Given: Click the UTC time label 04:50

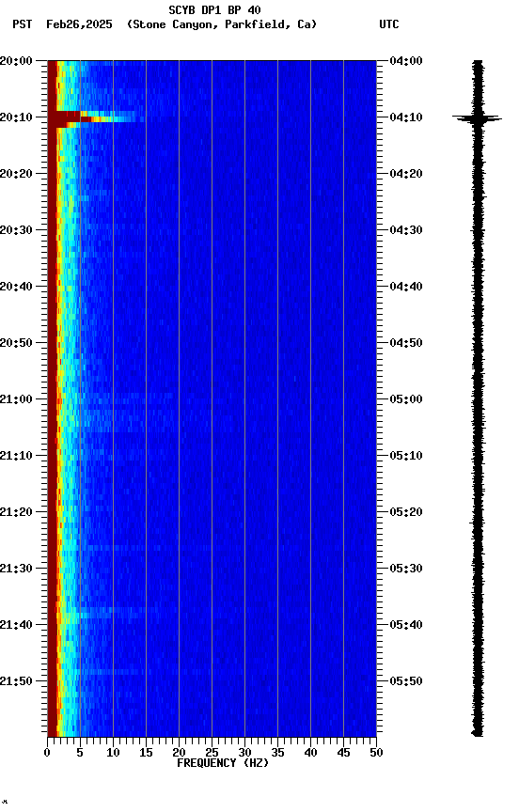Looking at the screenshot, I should pos(406,343).
